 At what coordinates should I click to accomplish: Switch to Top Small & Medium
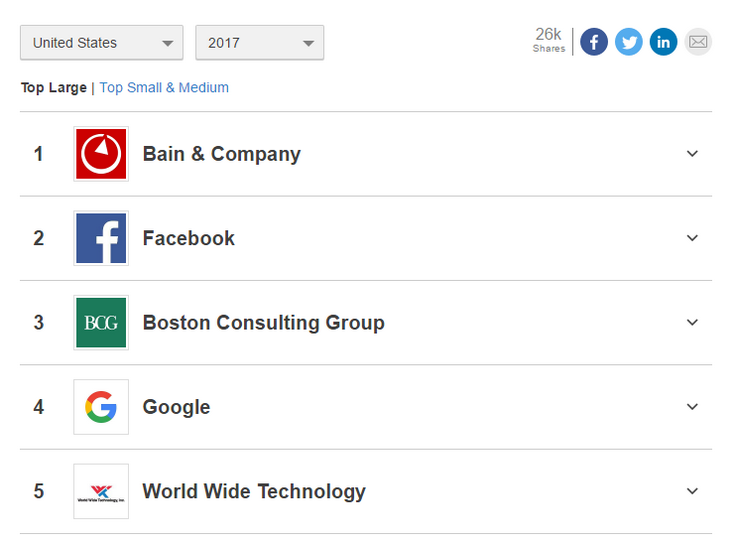pyautogui.click(x=164, y=88)
